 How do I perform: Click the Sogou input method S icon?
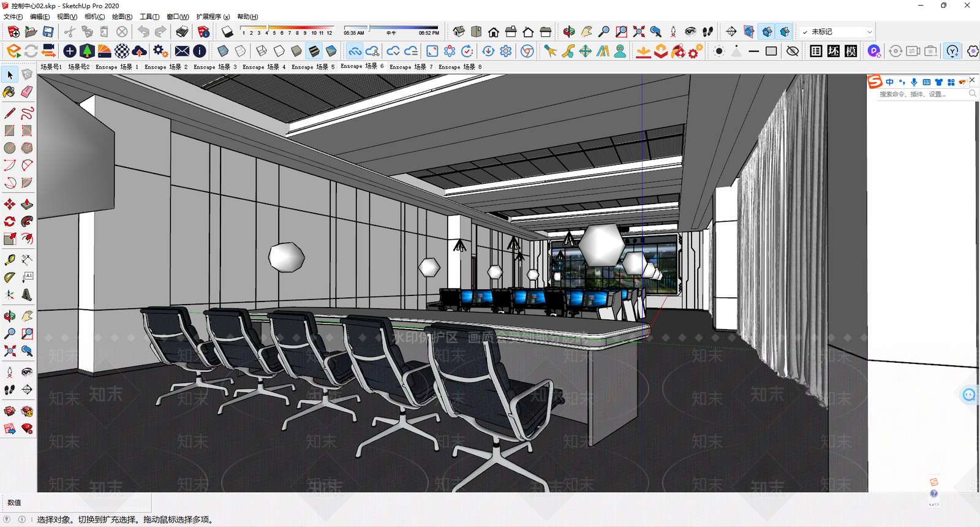875,82
